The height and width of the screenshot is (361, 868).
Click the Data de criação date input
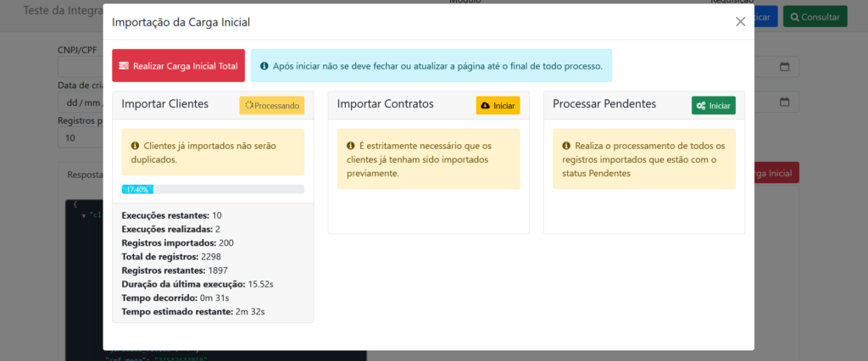[79, 103]
